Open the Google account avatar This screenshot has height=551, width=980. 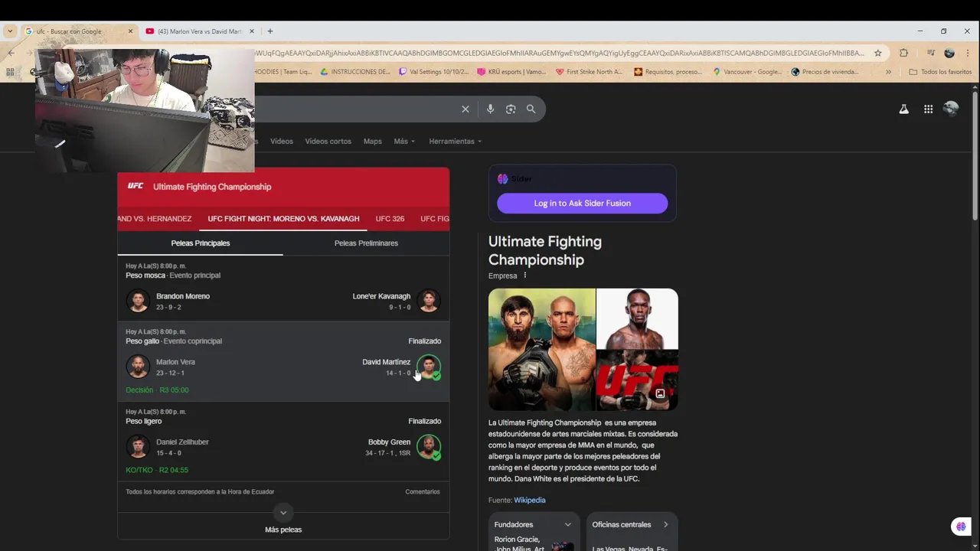951,109
